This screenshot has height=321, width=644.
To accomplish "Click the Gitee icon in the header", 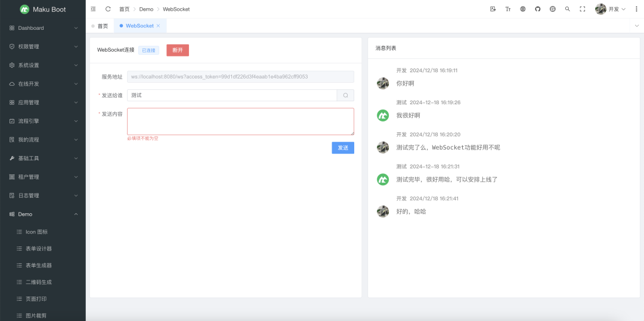I will [552, 9].
